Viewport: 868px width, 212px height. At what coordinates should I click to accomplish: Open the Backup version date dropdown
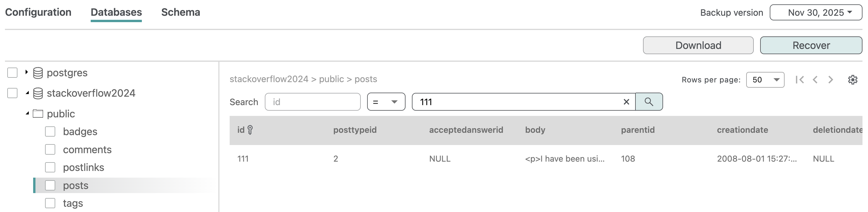815,13
